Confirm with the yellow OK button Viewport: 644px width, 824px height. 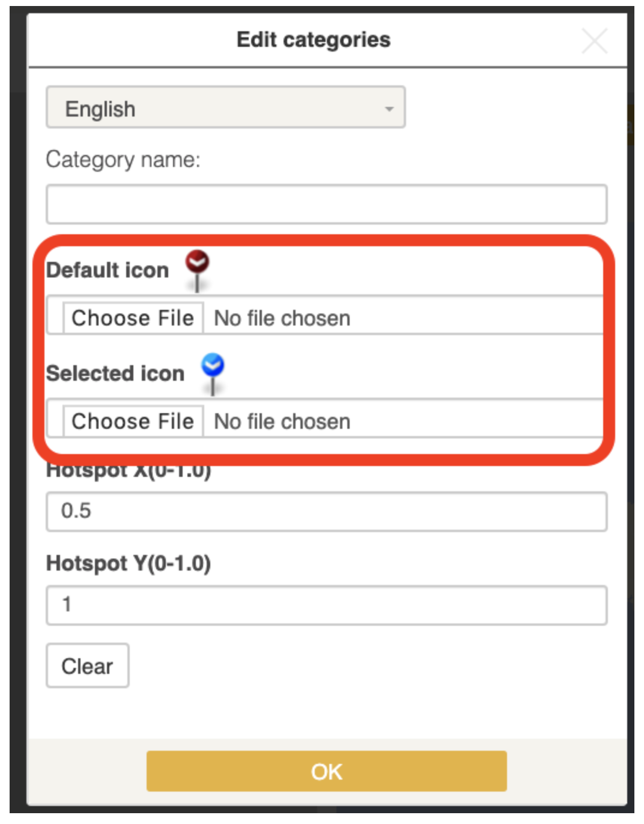coord(326,771)
